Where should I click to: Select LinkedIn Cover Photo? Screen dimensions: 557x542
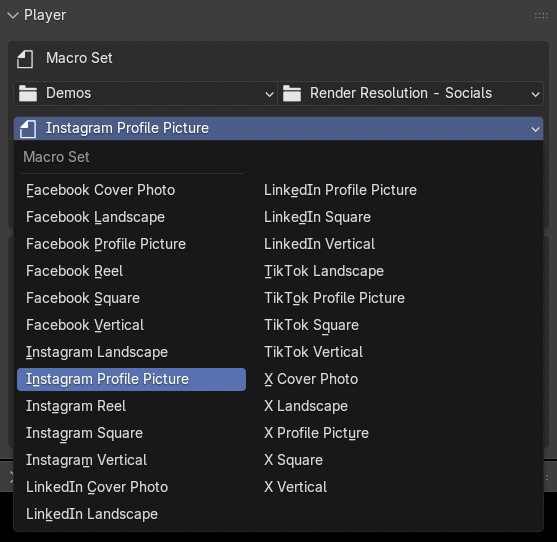click(131, 487)
